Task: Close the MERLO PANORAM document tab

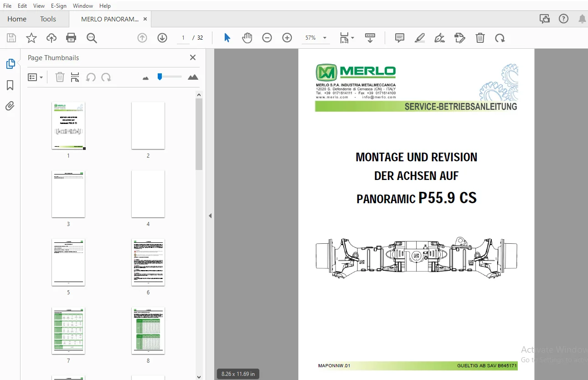Action: point(145,19)
